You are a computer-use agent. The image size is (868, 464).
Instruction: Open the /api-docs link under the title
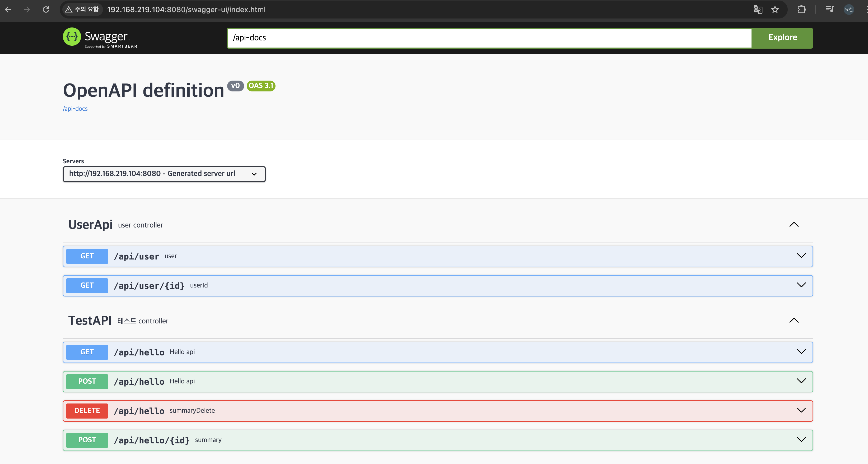(x=75, y=109)
